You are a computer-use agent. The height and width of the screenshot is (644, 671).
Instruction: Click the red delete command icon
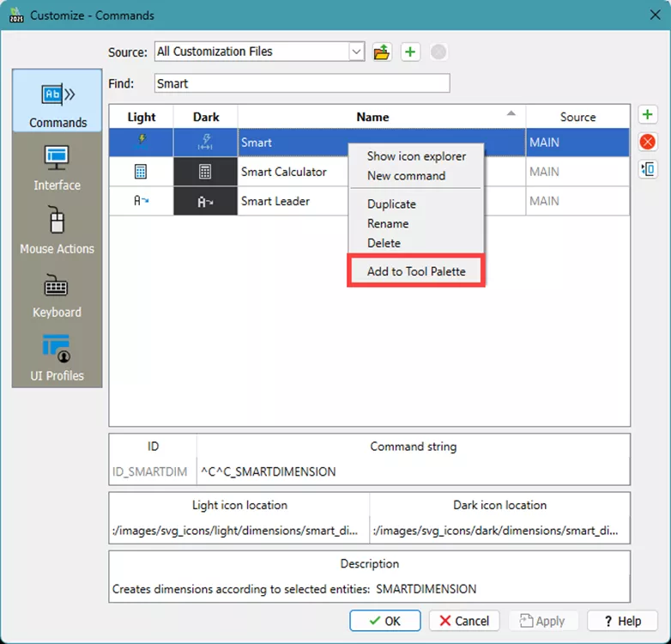pyautogui.click(x=648, y=142)
